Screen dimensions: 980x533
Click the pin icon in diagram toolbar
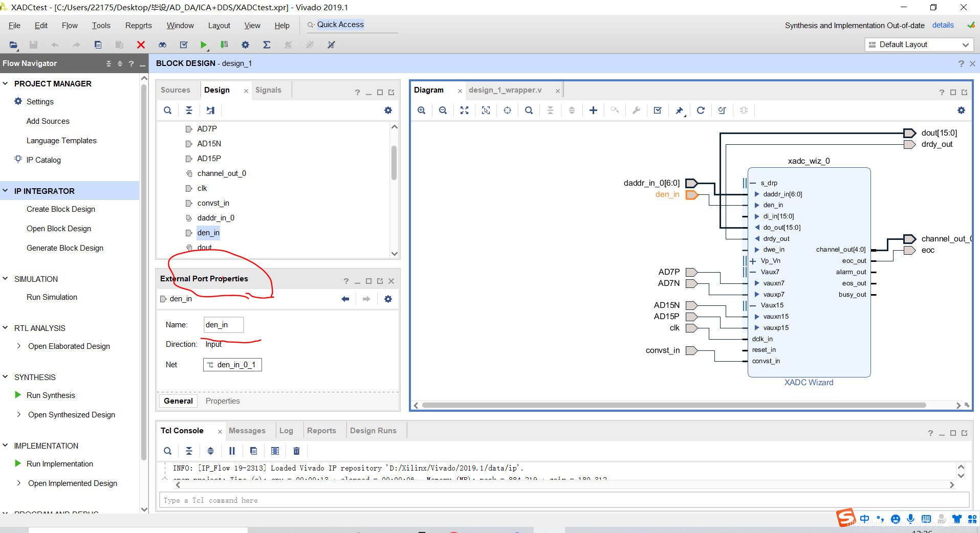[x=679, y=110]
